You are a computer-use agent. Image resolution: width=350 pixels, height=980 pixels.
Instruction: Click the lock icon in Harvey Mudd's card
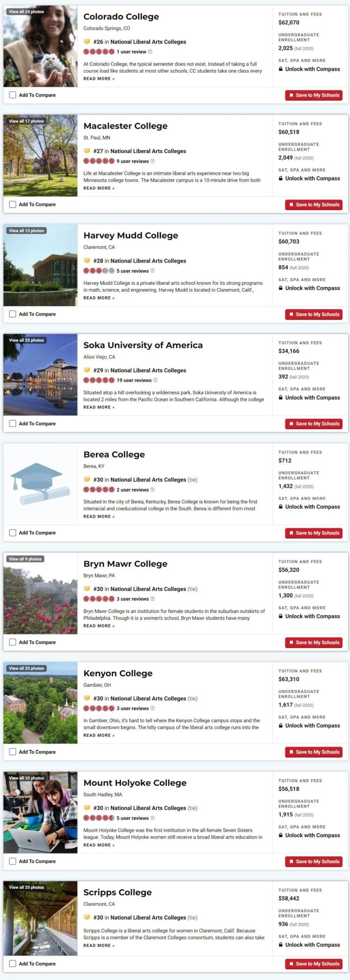pos(281,288)
